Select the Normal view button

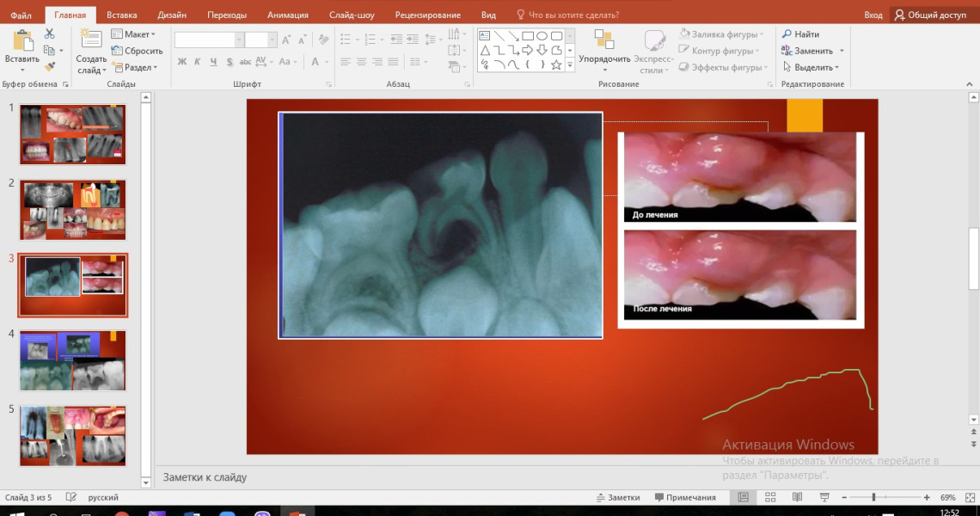coord(743,497)
